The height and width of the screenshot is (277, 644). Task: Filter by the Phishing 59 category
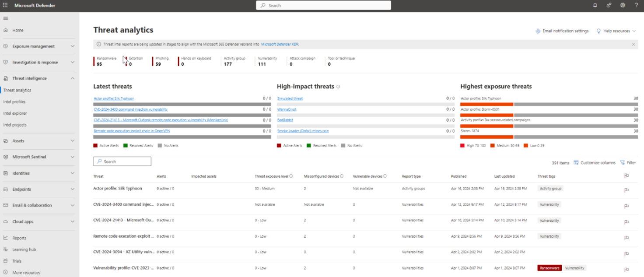coord(161,61)
